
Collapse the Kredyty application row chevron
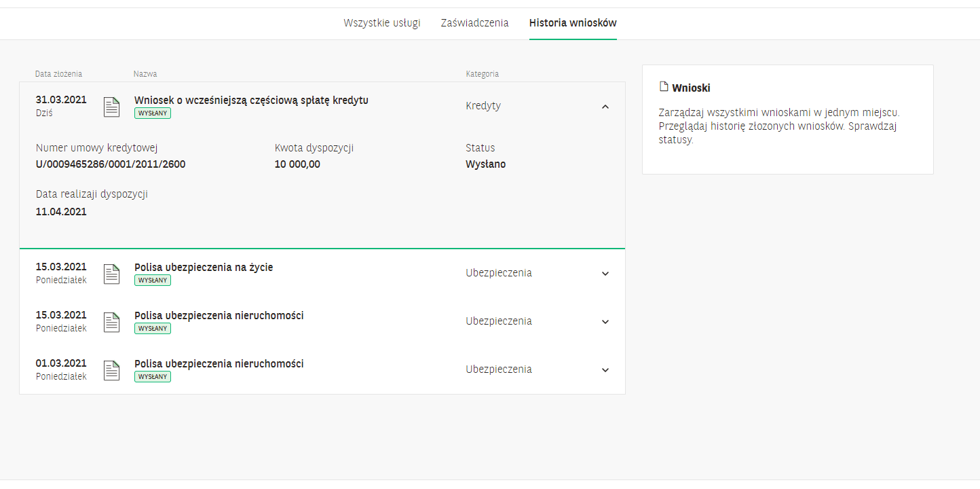click(605, 106)
